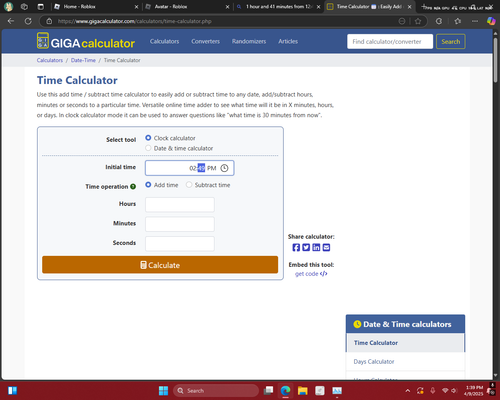Go to Calculators breadcrumb link
Image resolution: width=500 pixels, height=400 pixels.
(x=50, y=60)
